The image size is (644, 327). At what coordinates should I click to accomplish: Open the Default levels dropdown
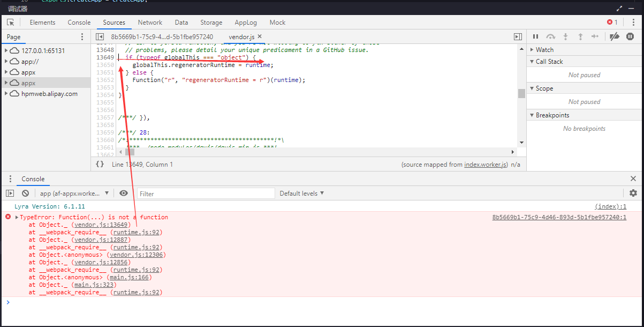(x=301, y=194)
